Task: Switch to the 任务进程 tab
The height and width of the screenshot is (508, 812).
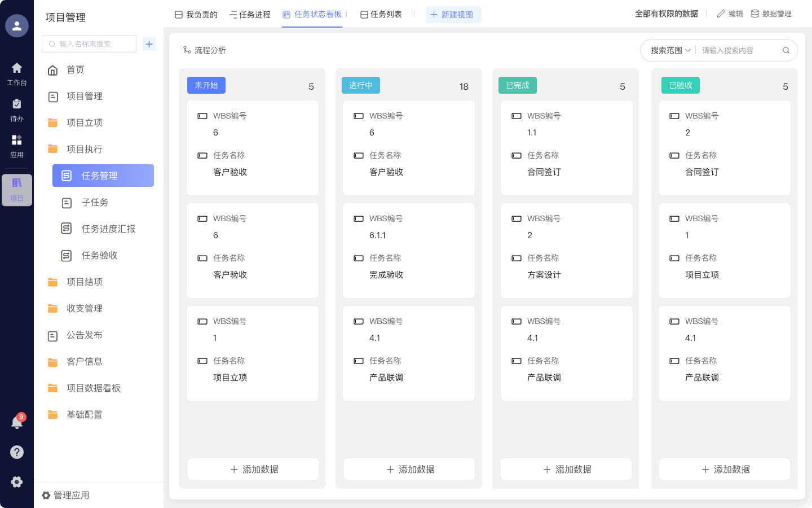Action: pos(250,15)
